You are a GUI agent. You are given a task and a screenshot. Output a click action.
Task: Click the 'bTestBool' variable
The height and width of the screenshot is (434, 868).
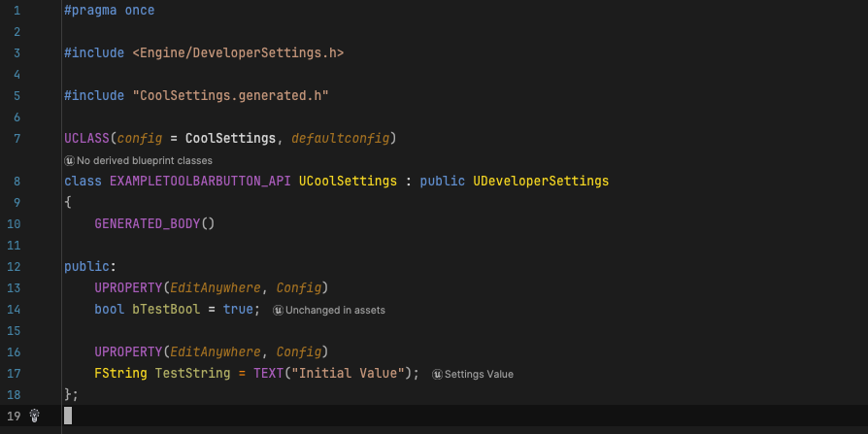pos(166,309)
